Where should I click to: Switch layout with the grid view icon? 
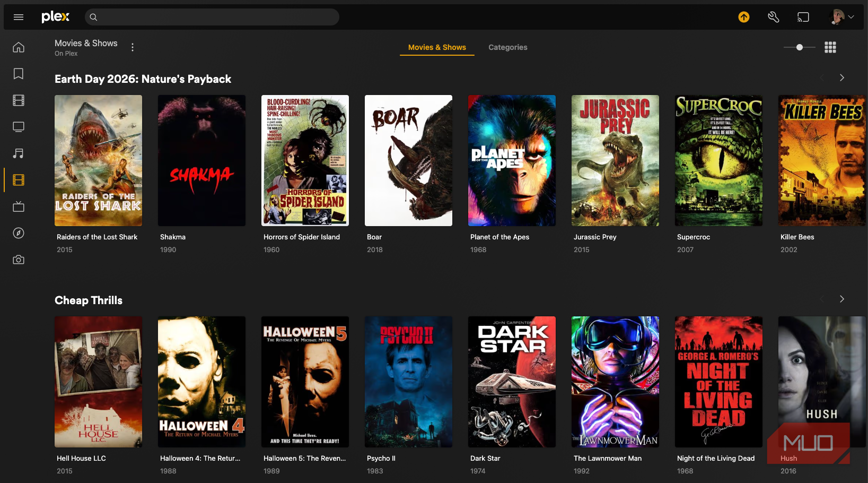tap(830, 47)
